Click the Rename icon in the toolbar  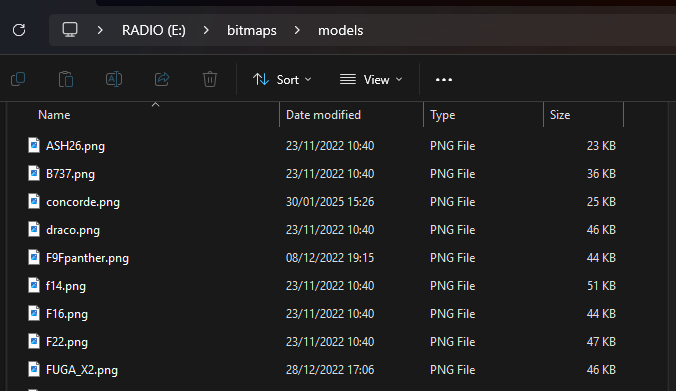pyautogui.click(x=114, y=79)
